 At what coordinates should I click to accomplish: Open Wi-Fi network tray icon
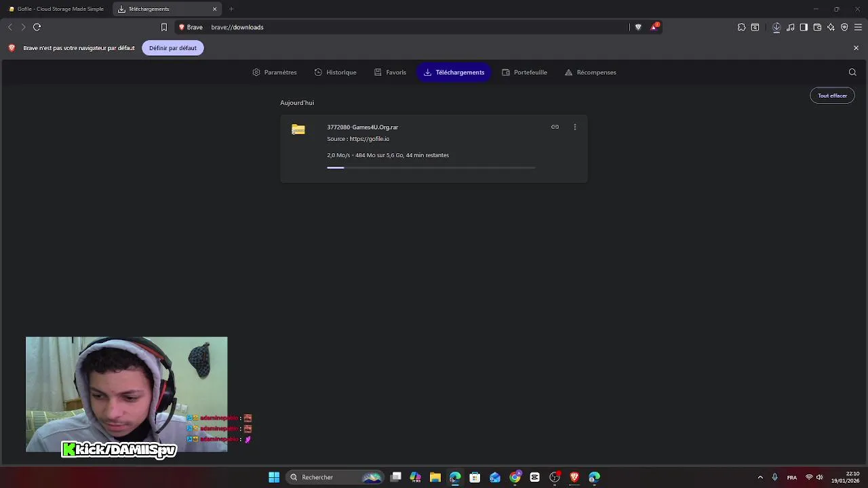(x=809, y=477)
